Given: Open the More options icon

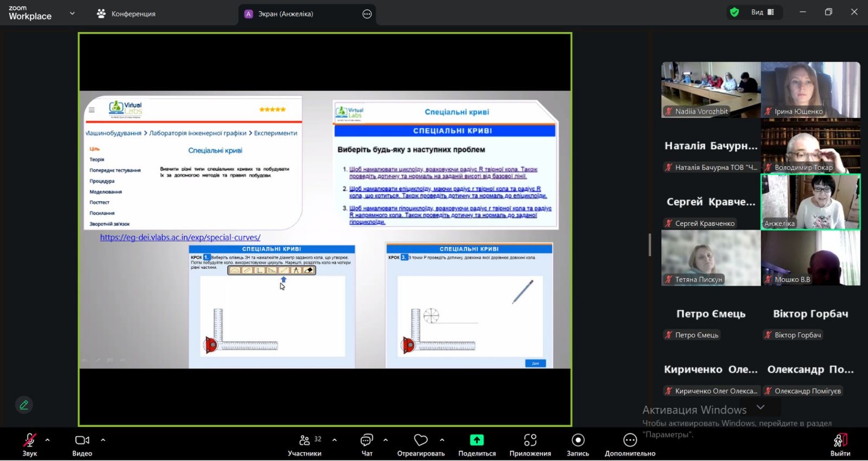Looking at the screenshot, I should coord(630,440).
